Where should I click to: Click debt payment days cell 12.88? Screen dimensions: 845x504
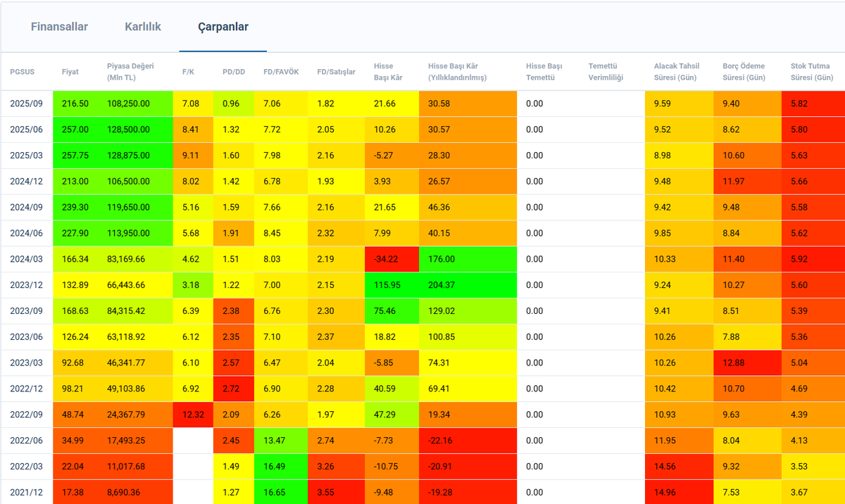point(747,363)
